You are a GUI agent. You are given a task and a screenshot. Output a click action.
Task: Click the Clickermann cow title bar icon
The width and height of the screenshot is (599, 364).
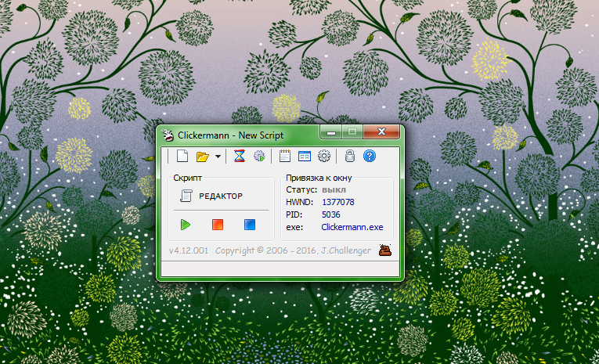click(168, 135)
